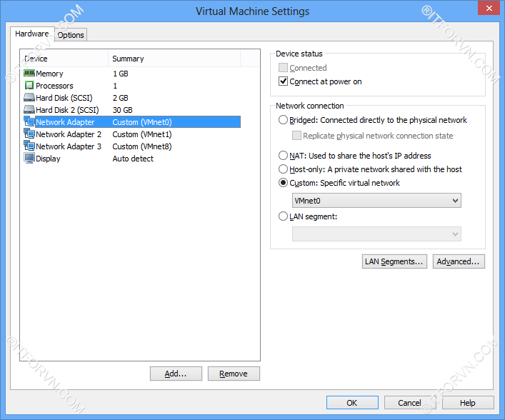
Task: Open Advanced network settings
Action: 459,261
